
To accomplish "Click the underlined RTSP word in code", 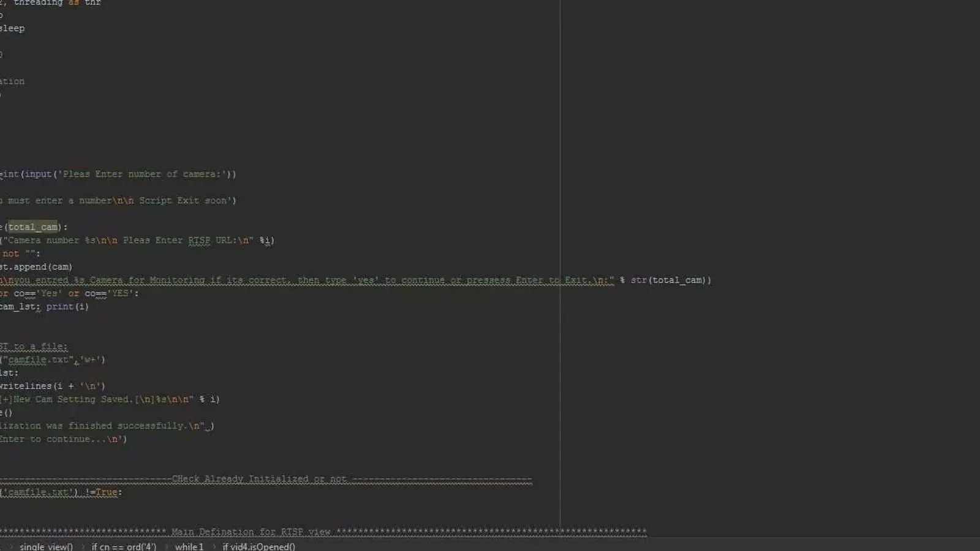I will coord(199,241).
